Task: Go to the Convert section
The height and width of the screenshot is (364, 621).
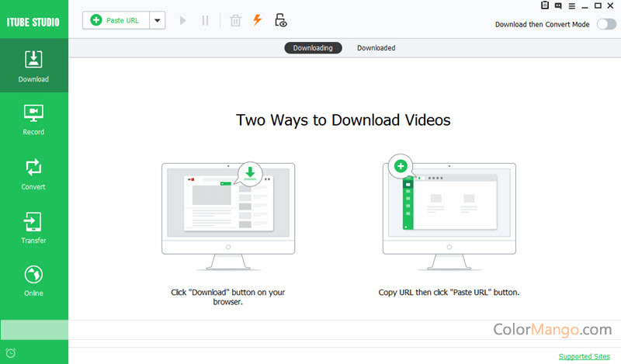Action: 33,175
